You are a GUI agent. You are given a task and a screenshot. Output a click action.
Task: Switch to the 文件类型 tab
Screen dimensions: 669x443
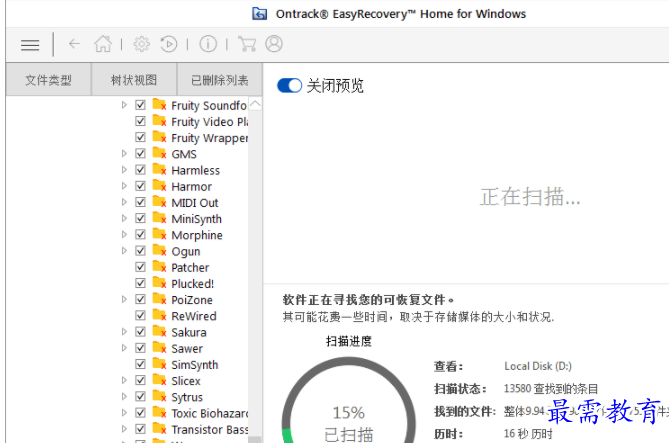(48, 80)
